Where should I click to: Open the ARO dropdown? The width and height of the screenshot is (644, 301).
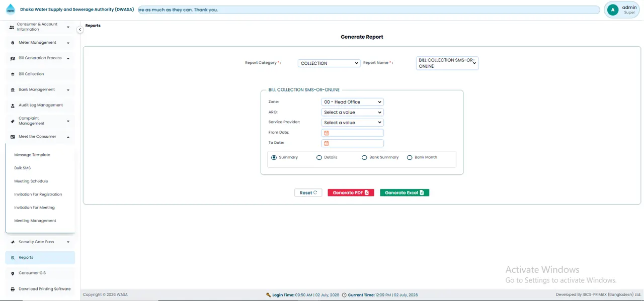(x=352, y=113)
